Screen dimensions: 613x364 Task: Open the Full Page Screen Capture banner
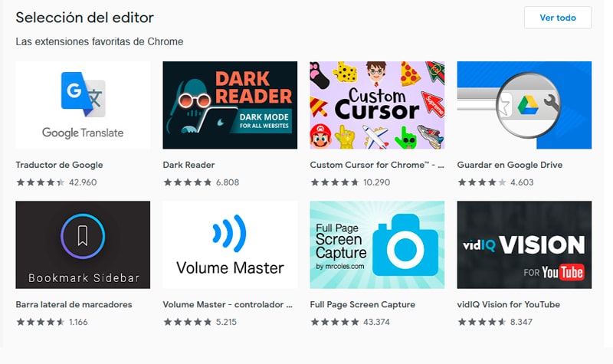pos(377,244)
